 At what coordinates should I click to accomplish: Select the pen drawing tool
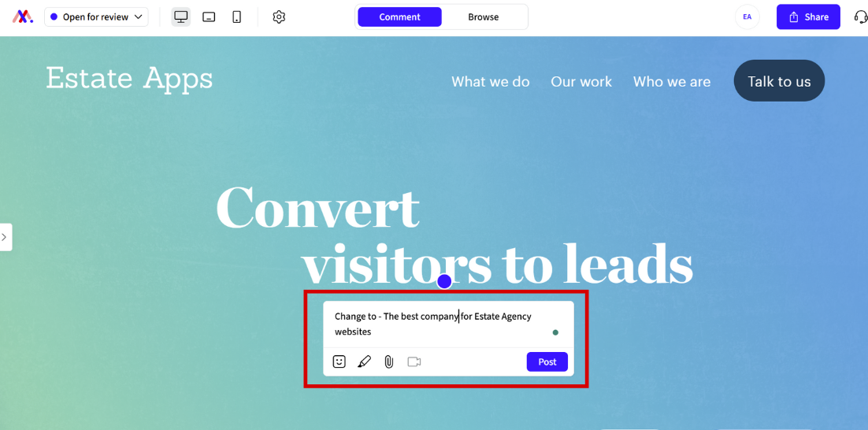364,362
